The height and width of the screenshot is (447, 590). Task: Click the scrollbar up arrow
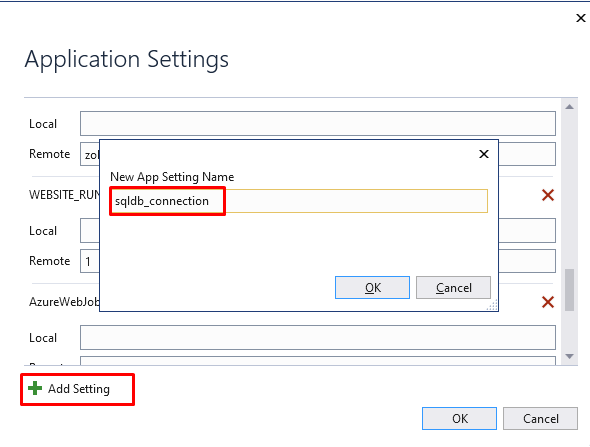[x=569, y=107]
